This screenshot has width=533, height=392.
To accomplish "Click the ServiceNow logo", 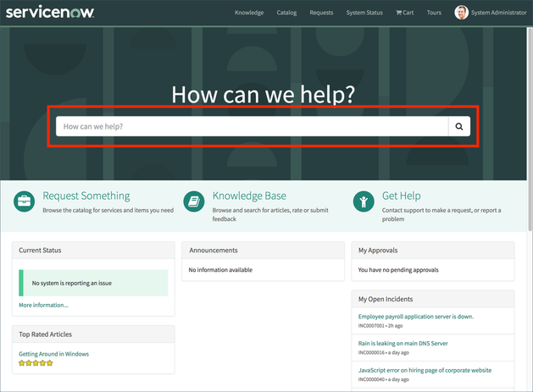I will coord(50,12).
